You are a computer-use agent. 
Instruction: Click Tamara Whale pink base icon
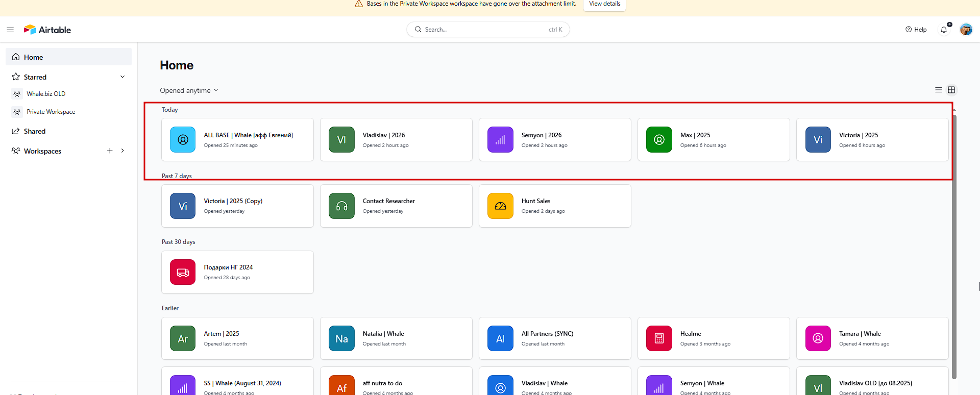(x=818, y=338)
